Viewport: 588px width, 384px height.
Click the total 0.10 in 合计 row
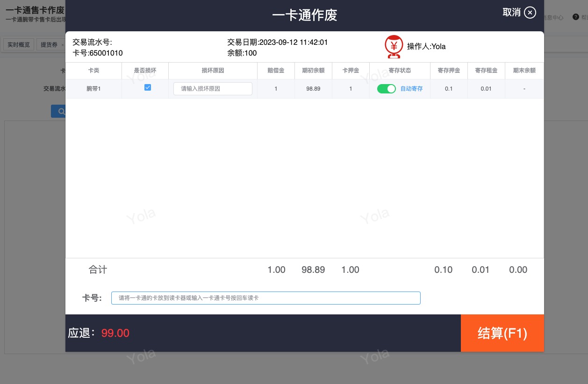tap(443, 270)
